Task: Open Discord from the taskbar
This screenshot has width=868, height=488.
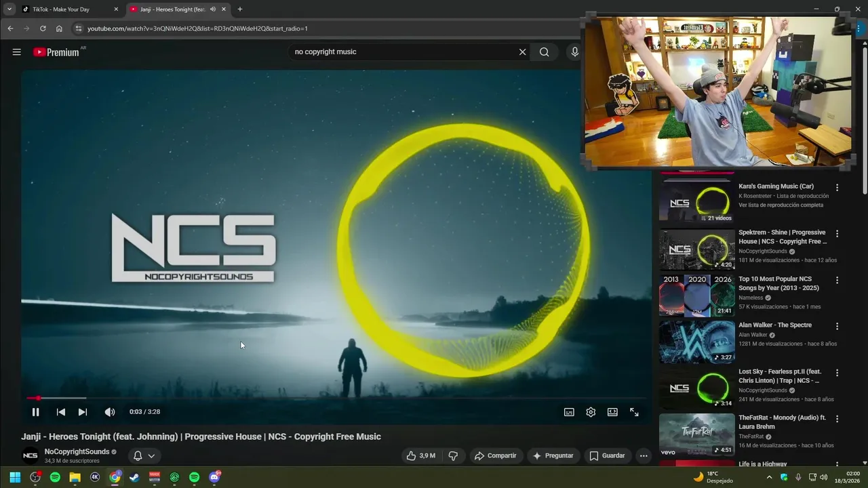Action: click(214, 477)
